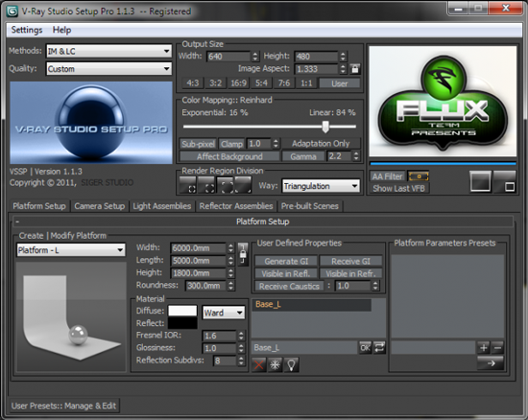The height and width of the screenshot is (420, 528).
Task: Select Base_L in the platform list
Action: [312, 305]
